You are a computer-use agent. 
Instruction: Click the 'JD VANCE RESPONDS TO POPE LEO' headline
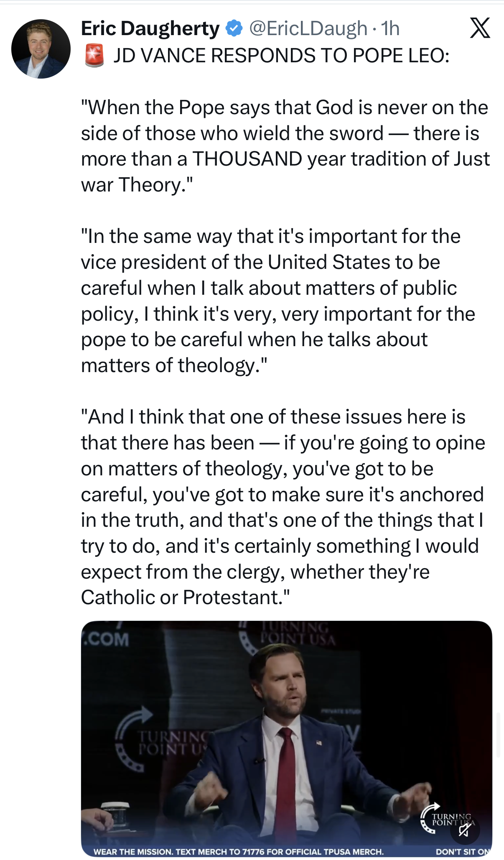[x=281, y=56]
